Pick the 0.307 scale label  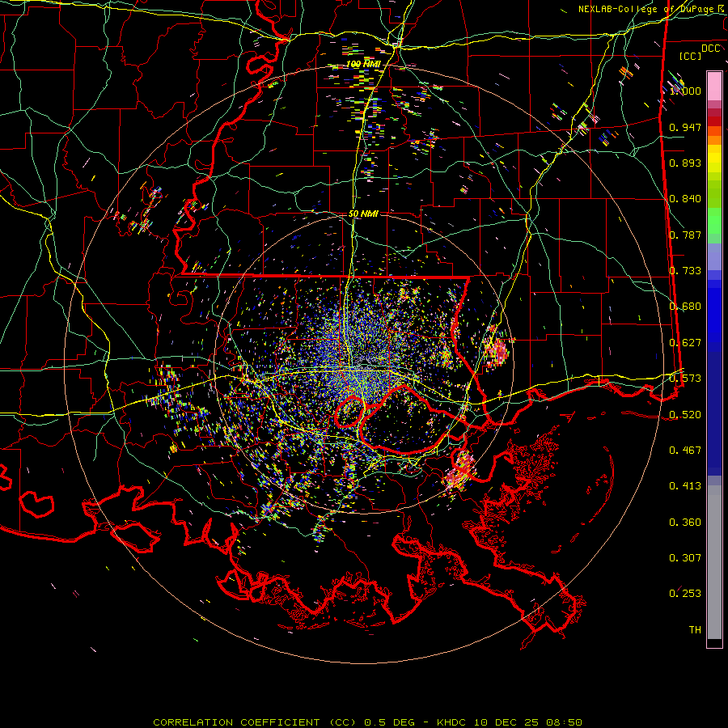[x=685, y=558]
